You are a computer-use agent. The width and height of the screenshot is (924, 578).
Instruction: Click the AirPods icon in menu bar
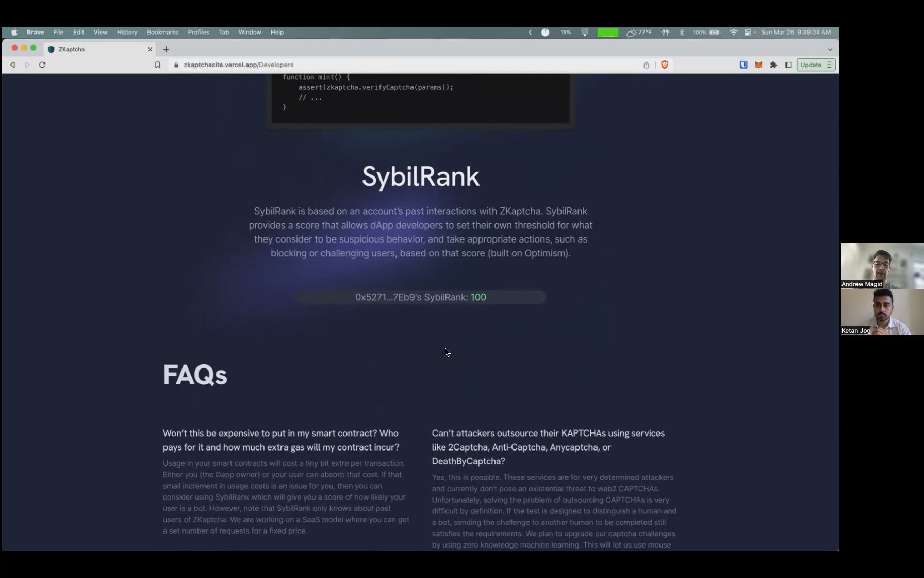pos(666,32)
